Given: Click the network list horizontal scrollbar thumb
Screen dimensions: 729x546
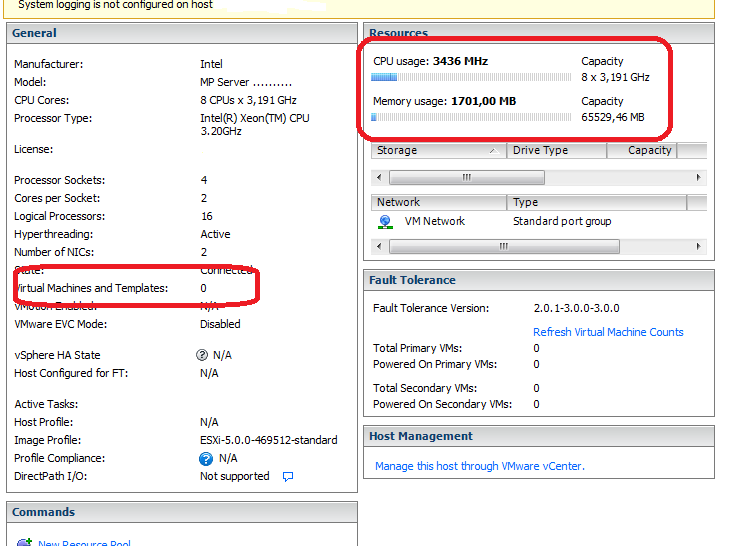Looking at the screenshot, I should point(504,246).
